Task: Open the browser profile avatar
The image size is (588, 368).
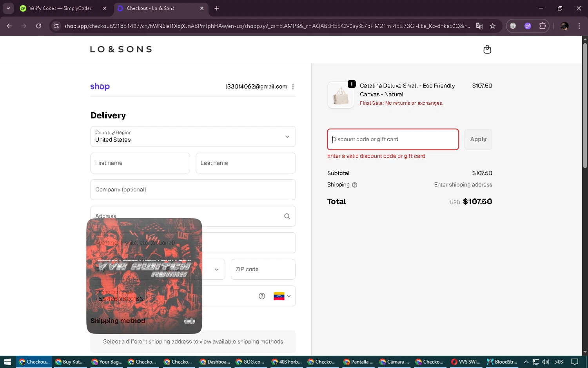Action: (x=564, y=26)
